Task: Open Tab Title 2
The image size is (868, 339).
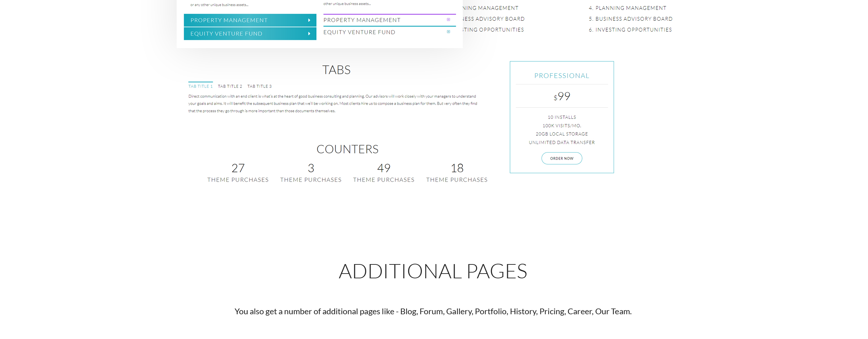Action: [230, 86]
